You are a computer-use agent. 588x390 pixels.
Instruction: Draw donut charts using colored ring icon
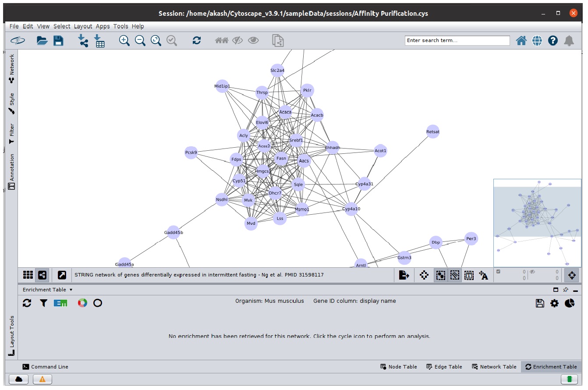82,303
